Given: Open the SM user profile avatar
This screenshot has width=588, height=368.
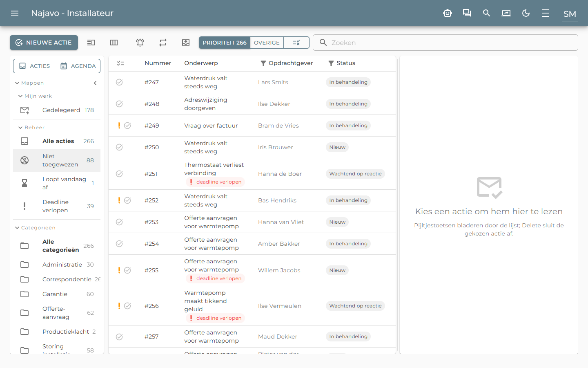Looking at the screenshot, I should (570, 13).
